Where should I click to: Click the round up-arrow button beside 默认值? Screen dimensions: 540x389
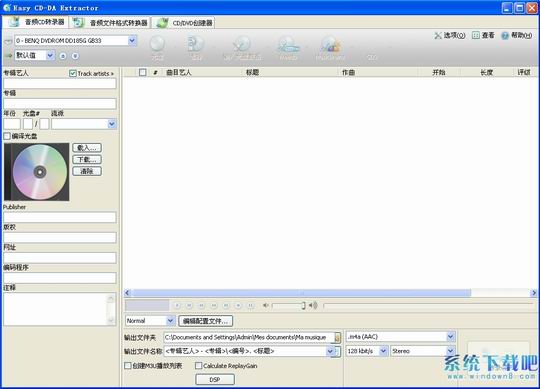(63, 56)
